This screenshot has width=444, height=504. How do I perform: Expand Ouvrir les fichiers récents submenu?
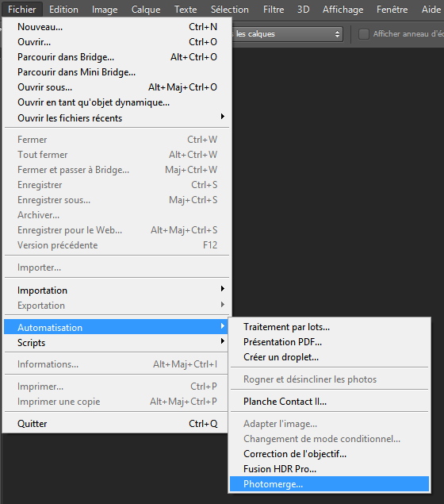tap(117, 117)
